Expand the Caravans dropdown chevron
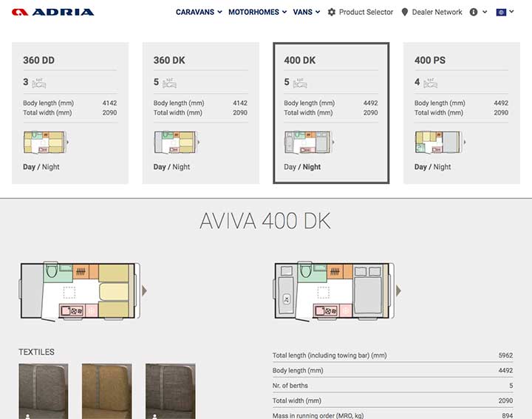The height and width of the screenshot is (419, 532). pos(219,12)
